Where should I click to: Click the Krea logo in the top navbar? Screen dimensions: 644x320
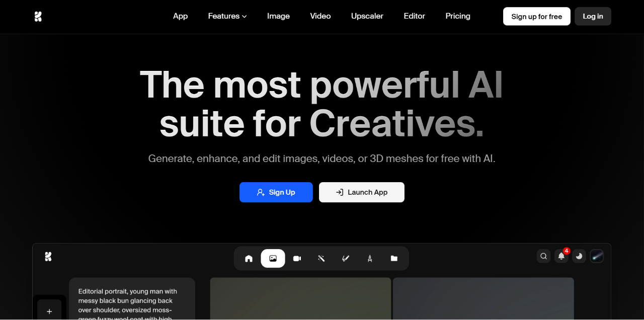[x=38, y=17]
